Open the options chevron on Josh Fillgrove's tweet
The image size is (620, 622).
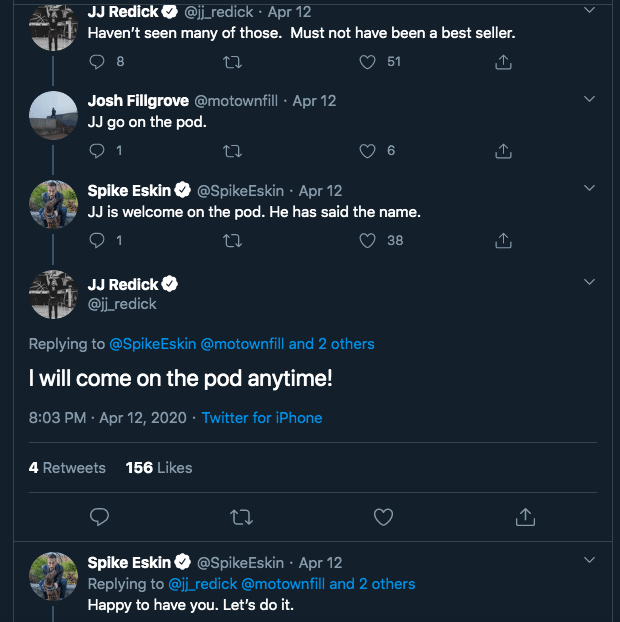click(x=589, y=100)
